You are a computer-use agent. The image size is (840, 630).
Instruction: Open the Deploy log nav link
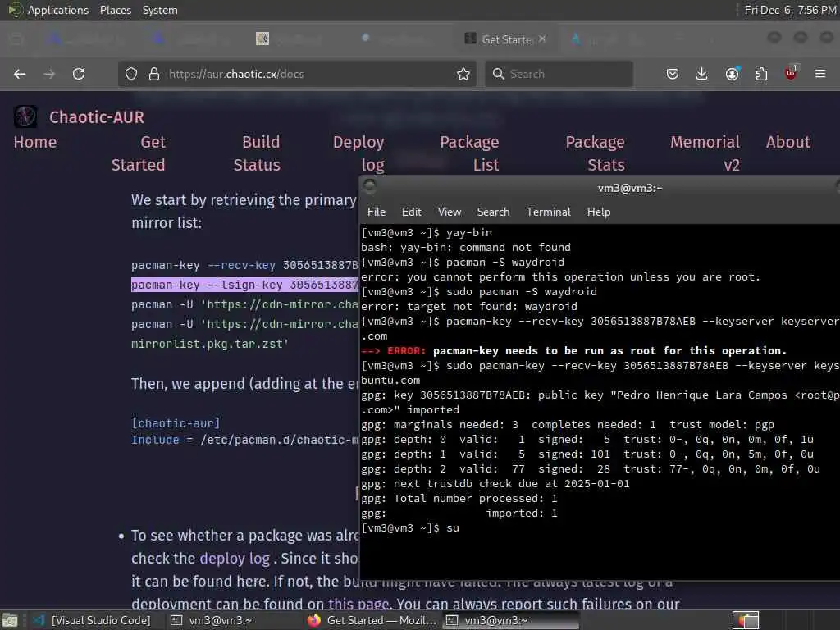pyautogui.click(x=358, y=153)
